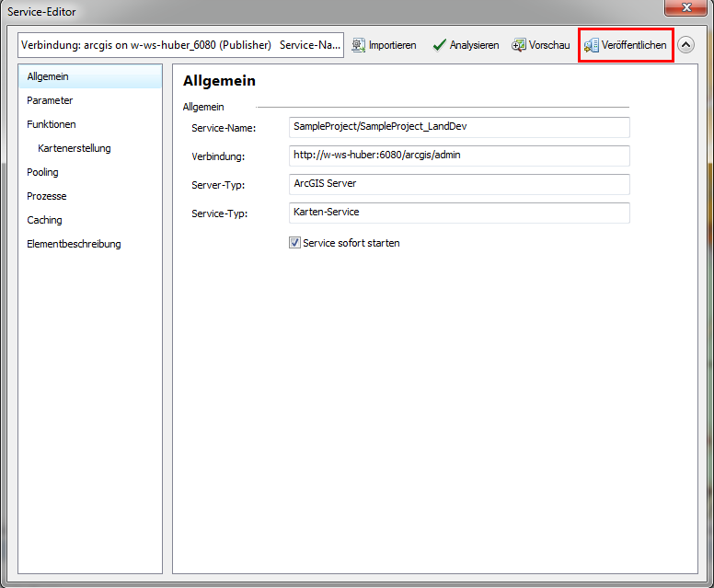This screenshot has height=588, width=714.
Task: Open the Elementbeschreibung page
Action: coord(74,244)
